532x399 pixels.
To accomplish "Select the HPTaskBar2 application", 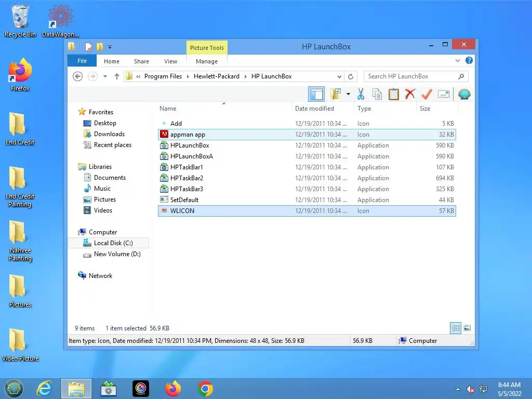I will (x=307, y=178).
